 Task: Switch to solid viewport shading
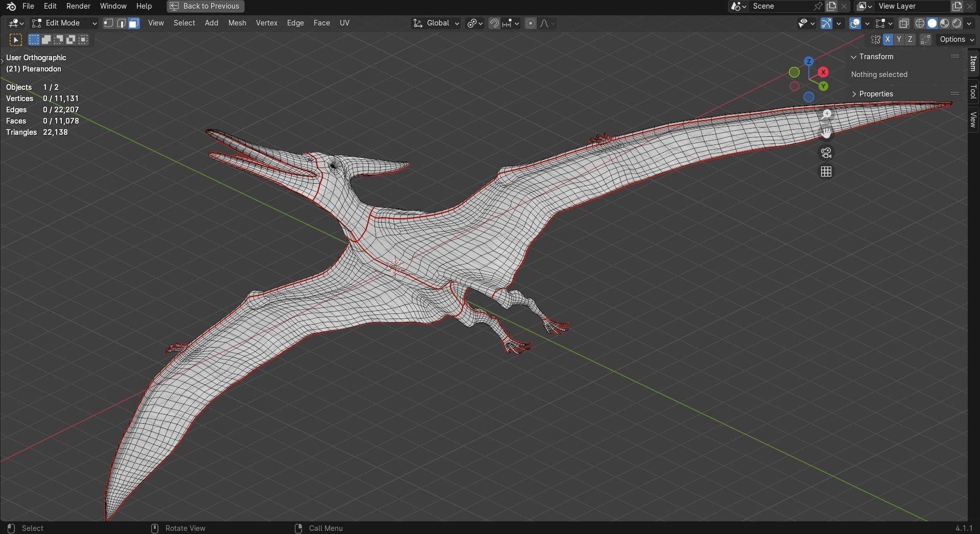point(932,23)
